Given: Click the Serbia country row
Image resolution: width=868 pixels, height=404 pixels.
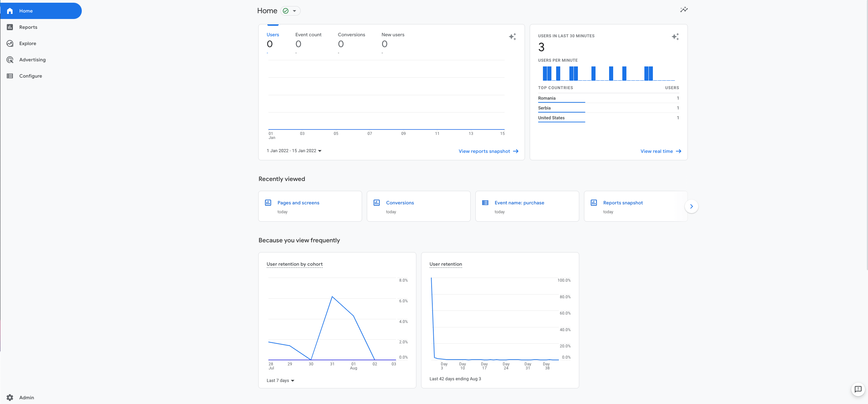Looking at the screenshot, I should pyautogui.click(x=608, y=108).
